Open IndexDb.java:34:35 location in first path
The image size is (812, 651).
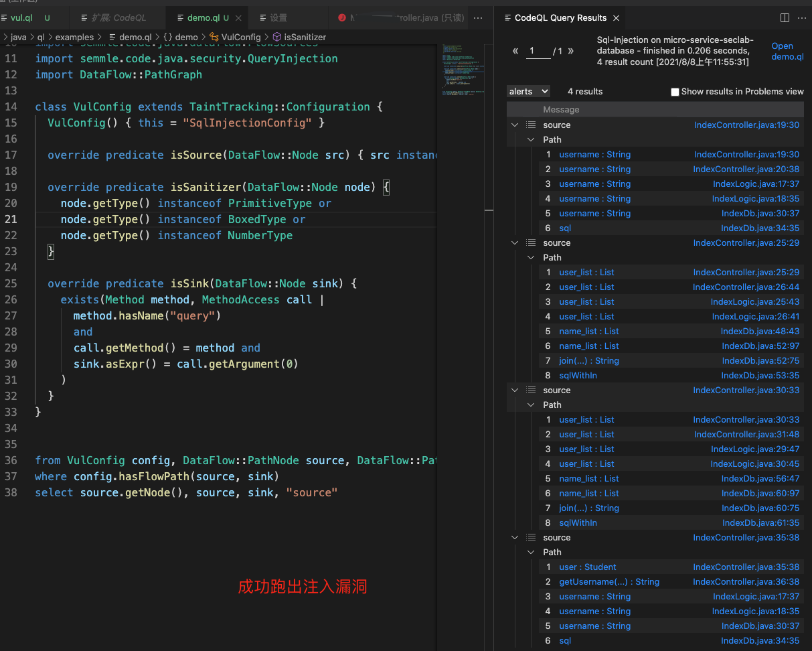(760, 228)
